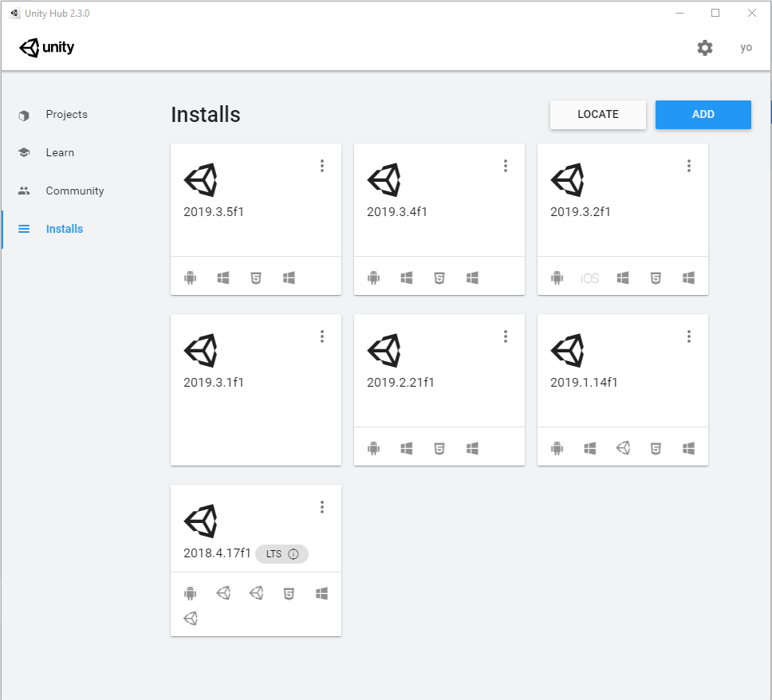Image resolution: width=772 pixels, height=700 pixels.
Task: Click the Unity logo in the header
Action: (47, 48)
